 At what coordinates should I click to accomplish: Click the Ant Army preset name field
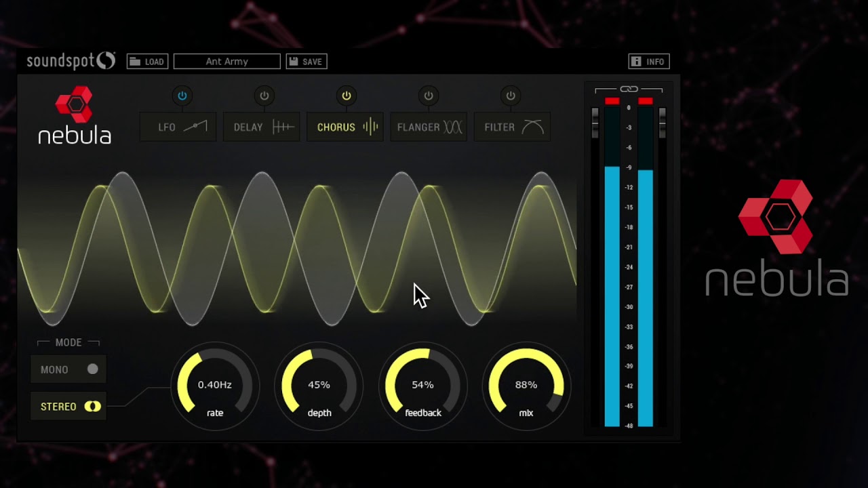tap(227, 62)
